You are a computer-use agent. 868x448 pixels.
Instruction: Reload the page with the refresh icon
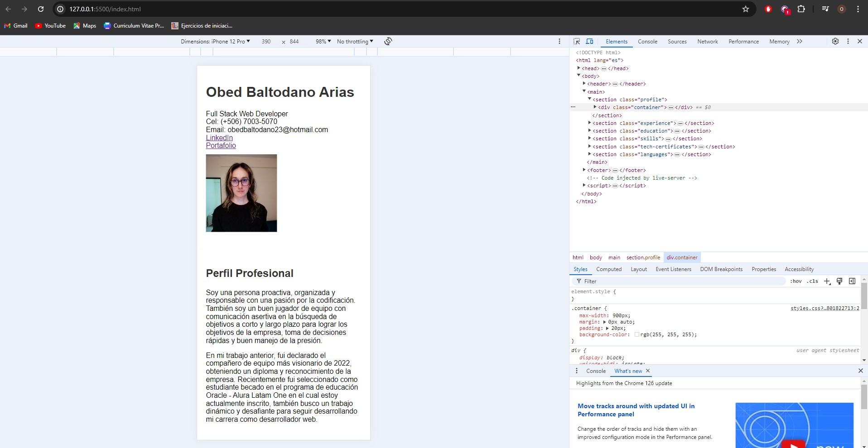[x=41, y=9]
